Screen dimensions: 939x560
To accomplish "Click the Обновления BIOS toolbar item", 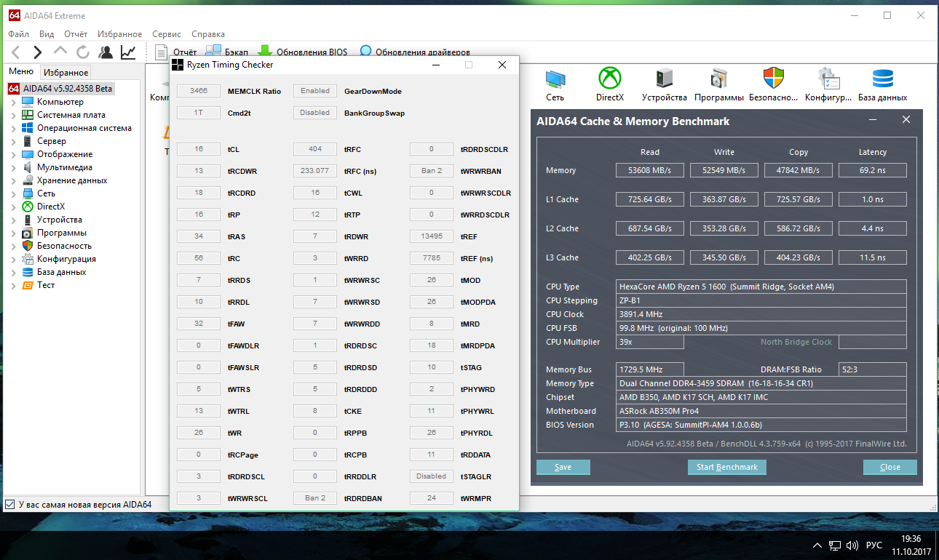I will 303,52.
